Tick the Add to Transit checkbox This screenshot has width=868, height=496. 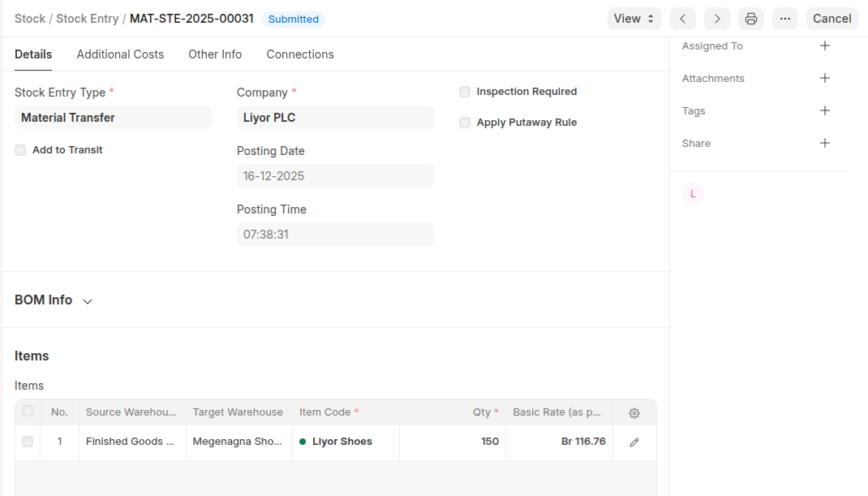(x=20, y=150)
